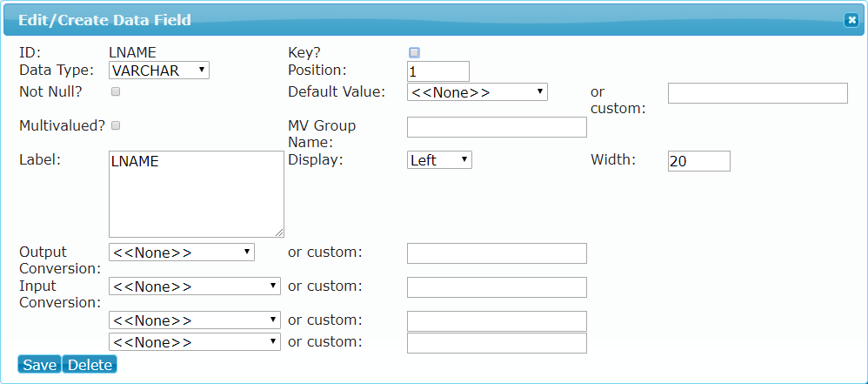
Task: Expand the Default Value dropdown
Action: coord(477,92)
